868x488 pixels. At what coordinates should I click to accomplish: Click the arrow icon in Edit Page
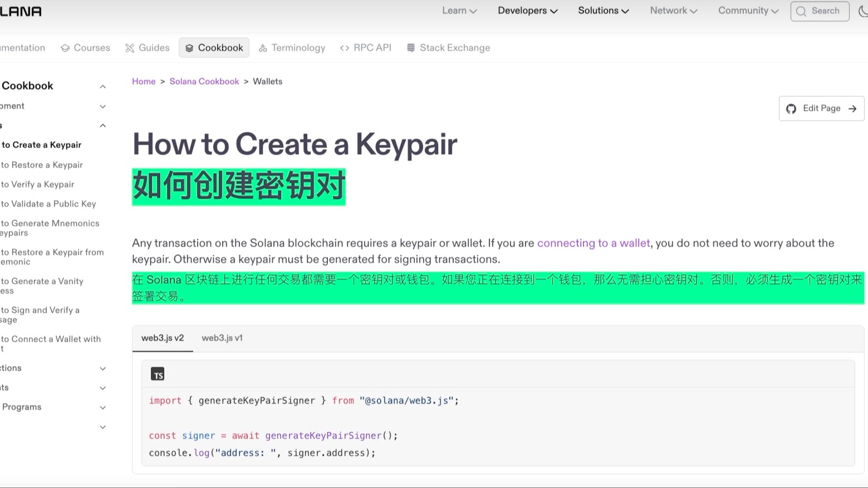pos(852,109)
